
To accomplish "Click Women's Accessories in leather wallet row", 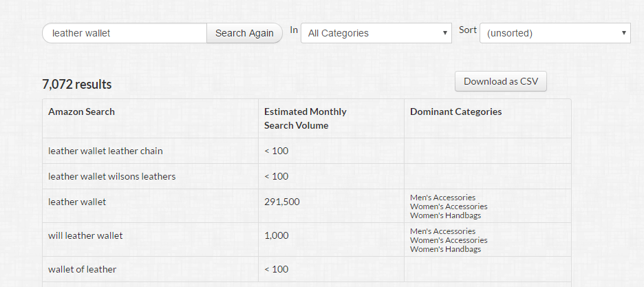I will [449, 206].
